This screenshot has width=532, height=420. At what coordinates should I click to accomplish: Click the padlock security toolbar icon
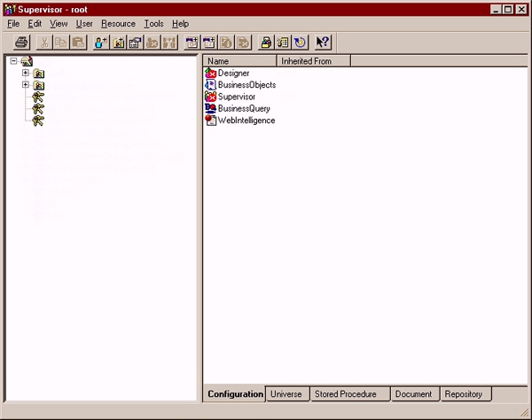click(x=265, y=43)
